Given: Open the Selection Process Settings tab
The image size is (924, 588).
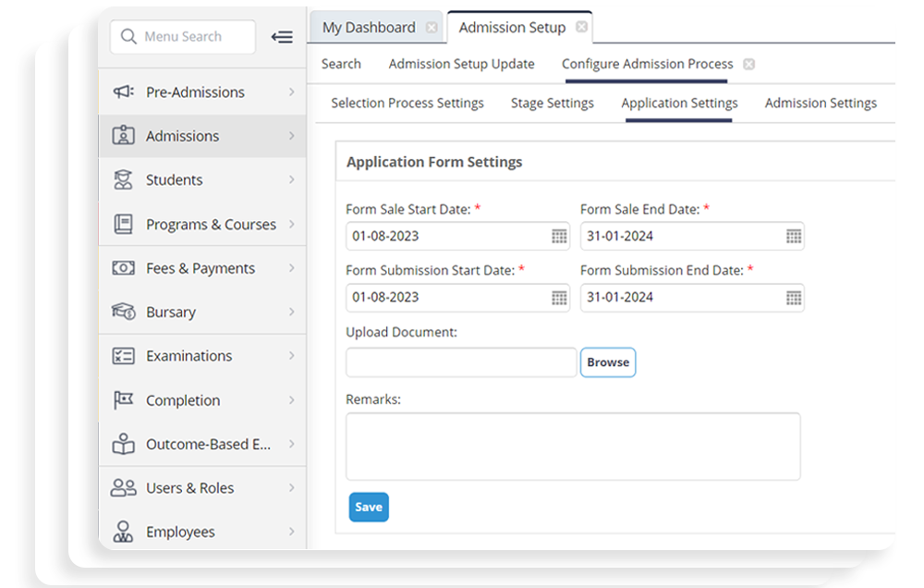Looking at the screenshot, I should (x=407, y=104).
